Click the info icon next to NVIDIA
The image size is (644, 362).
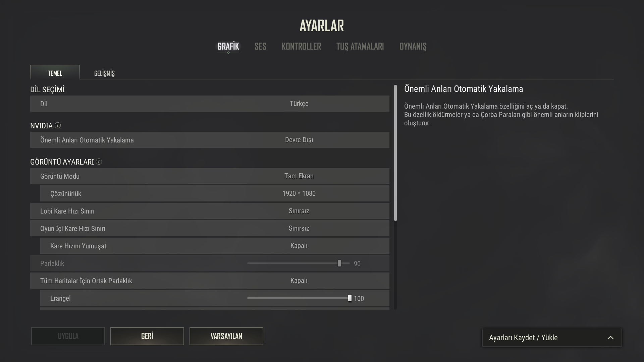pos(58,125)
